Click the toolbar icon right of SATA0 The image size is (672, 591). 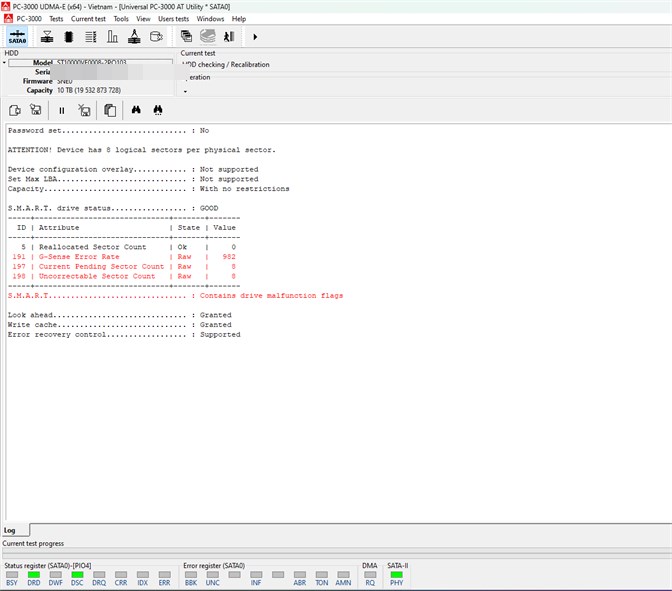pyautogui.click(x=47, y=37)
